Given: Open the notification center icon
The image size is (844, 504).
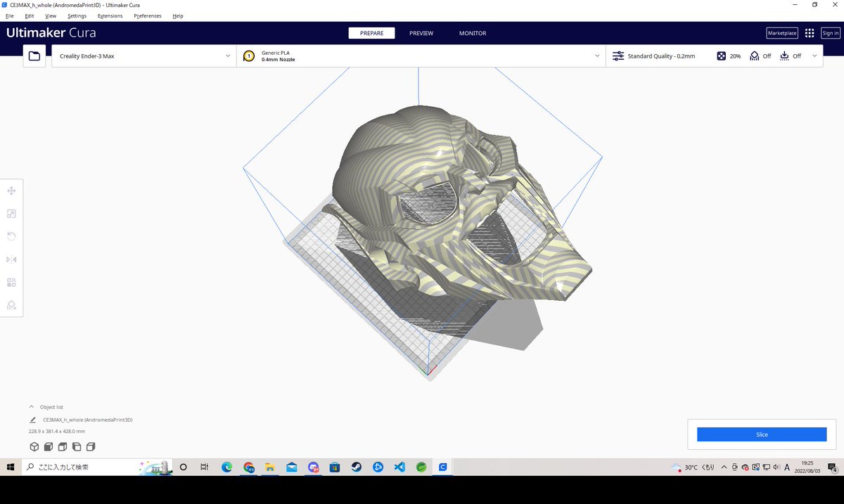Looking at the screenshot, I should (x=832, y=467).
